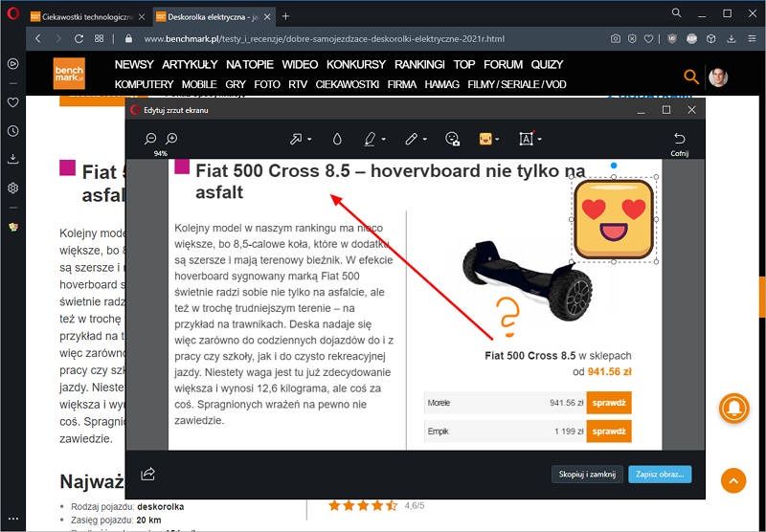Open Speed Dial start page grid
The height and width of the screenshot is (532, 766).
tap(100, 38)
